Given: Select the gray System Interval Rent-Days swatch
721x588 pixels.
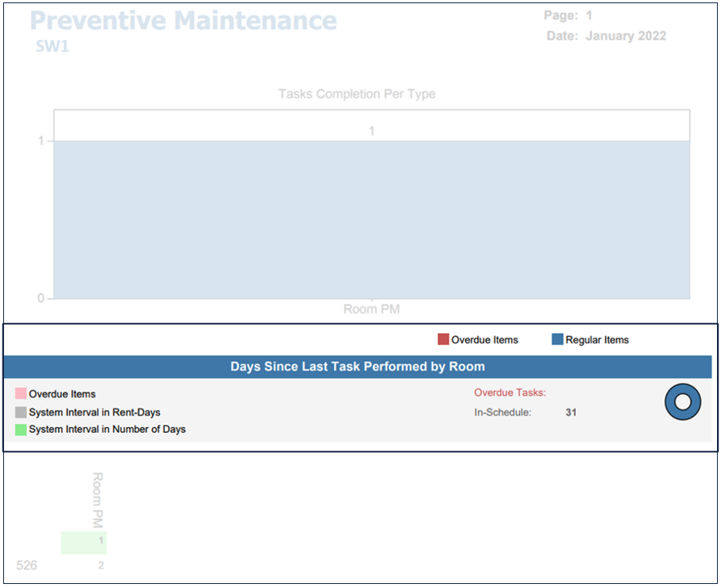Looking at the screenshot, I should pos(21,412).
